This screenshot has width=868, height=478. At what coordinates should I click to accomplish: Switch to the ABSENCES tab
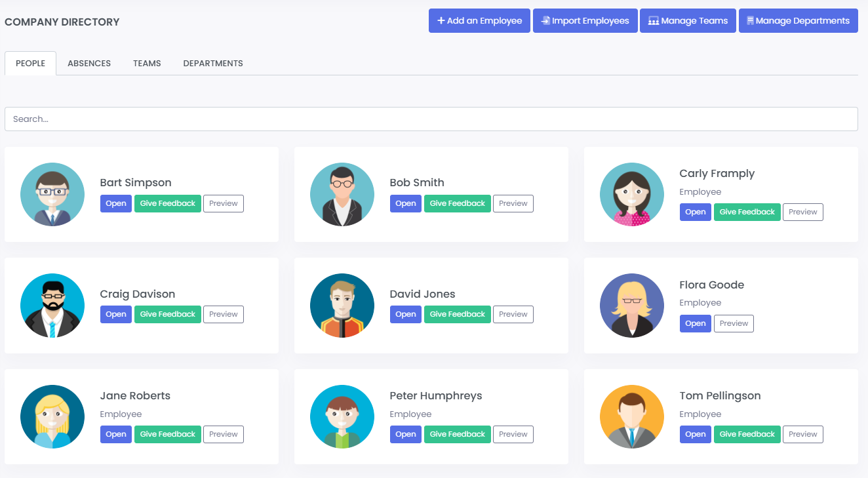(89, 63)
